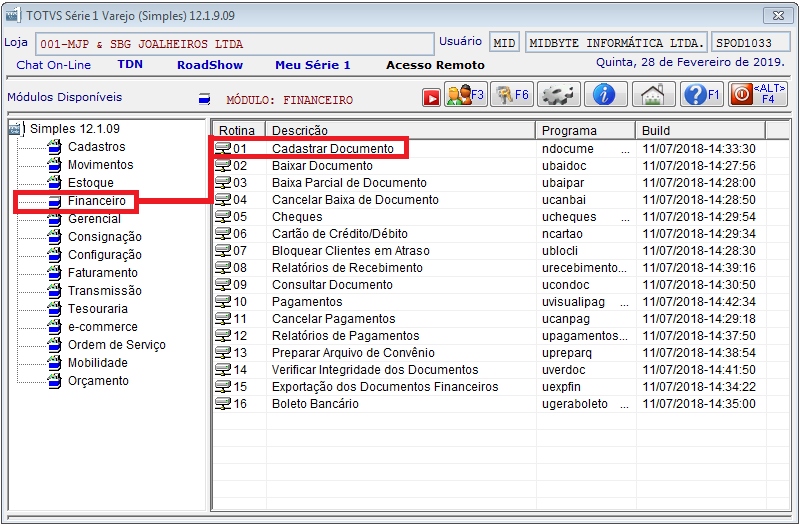Select the Cadastrar Documento routine

point(333,148)
